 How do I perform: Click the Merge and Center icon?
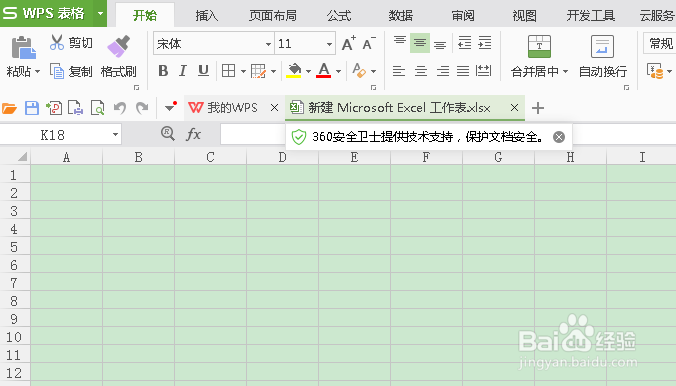(x=539, y=47)
